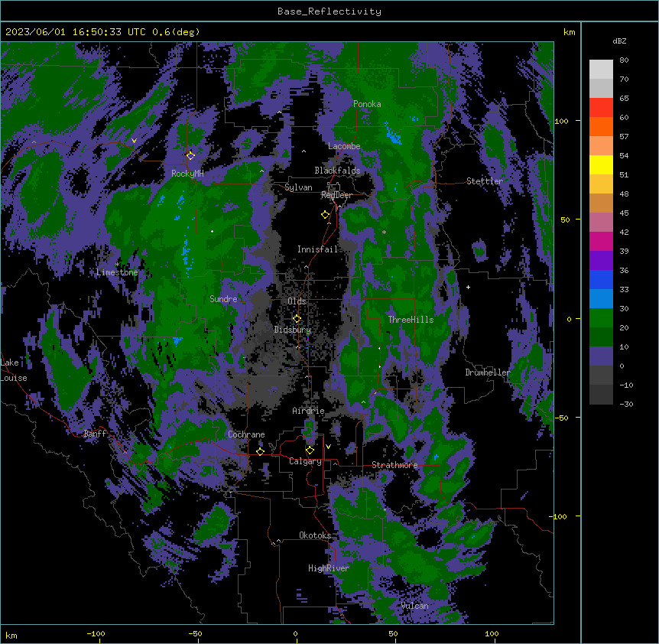Screen dimensions: 659x644
Task: Click the Limestone map label
Action: pos(117,272)
